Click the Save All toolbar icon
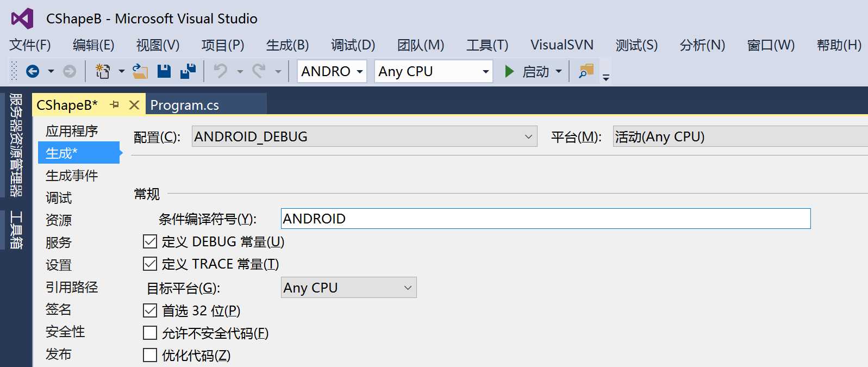The width and height of the screenshot is (868, 367). tap(188, 71)
